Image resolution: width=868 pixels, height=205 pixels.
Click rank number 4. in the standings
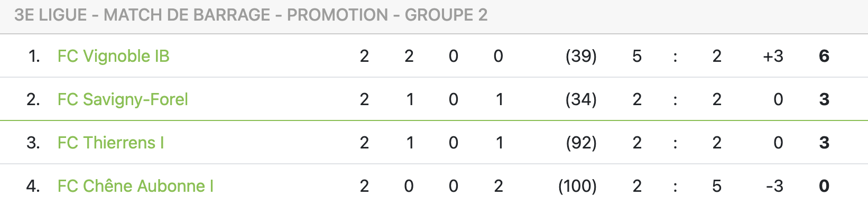(x=33, y=186)
